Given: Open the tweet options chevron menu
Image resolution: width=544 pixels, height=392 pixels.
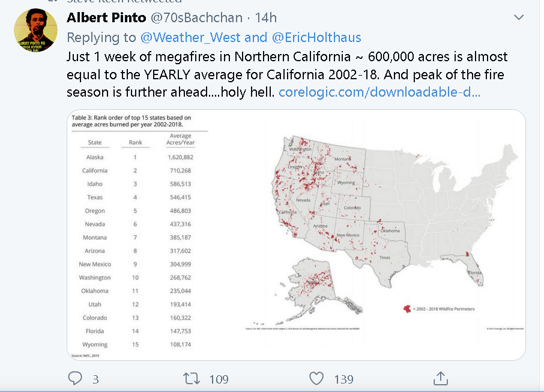Looking at the screenshot, I should click(x=519, y=17).
